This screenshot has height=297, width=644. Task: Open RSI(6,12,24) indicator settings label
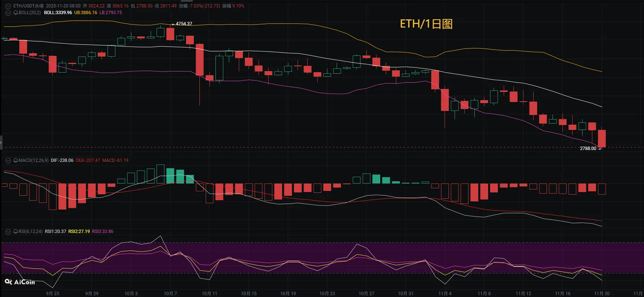point(31,231)
